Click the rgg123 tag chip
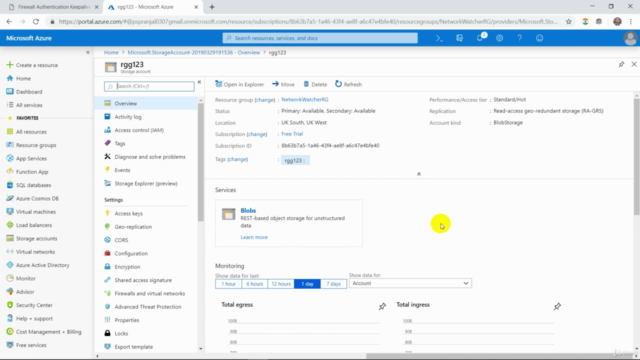This screenshot has height=360, width=640. 295,160
